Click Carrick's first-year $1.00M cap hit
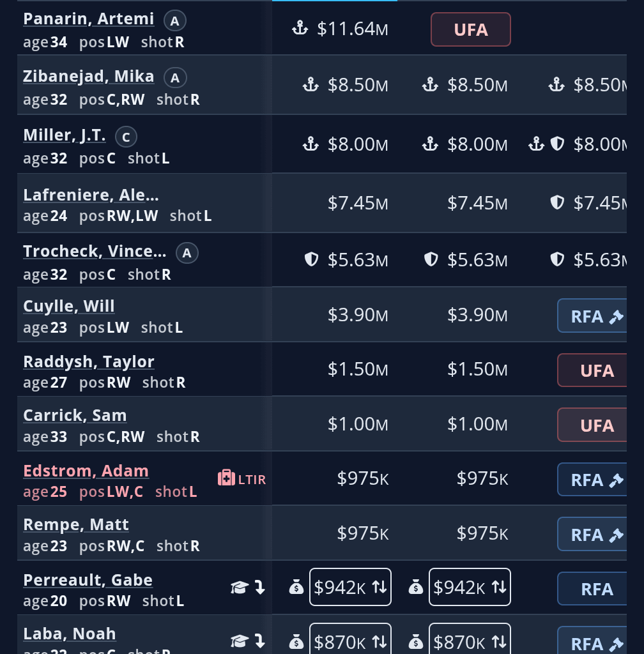Image resolution: width=644 pixels, height=654 pixels. point(358,424)
